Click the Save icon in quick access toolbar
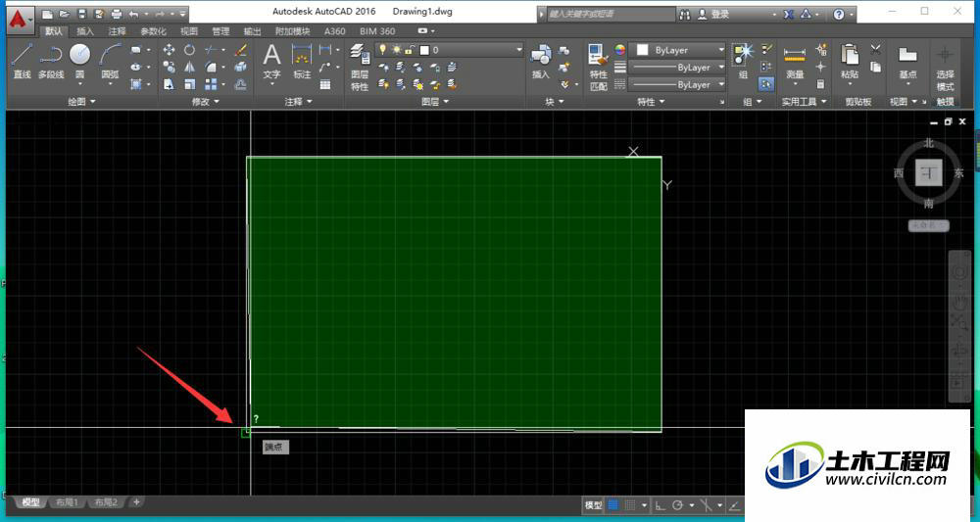This screenshot has width=980, height=522. point(82,14)
